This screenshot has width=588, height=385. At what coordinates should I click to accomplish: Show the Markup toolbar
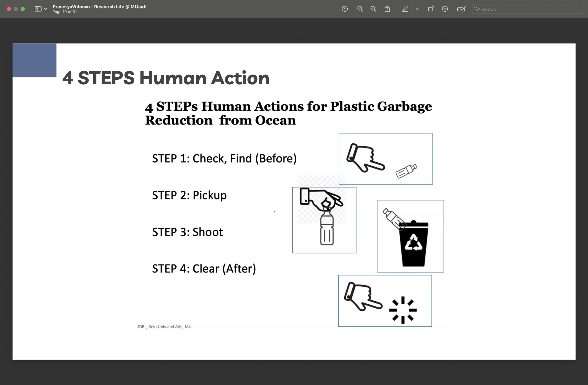[445, 9]
